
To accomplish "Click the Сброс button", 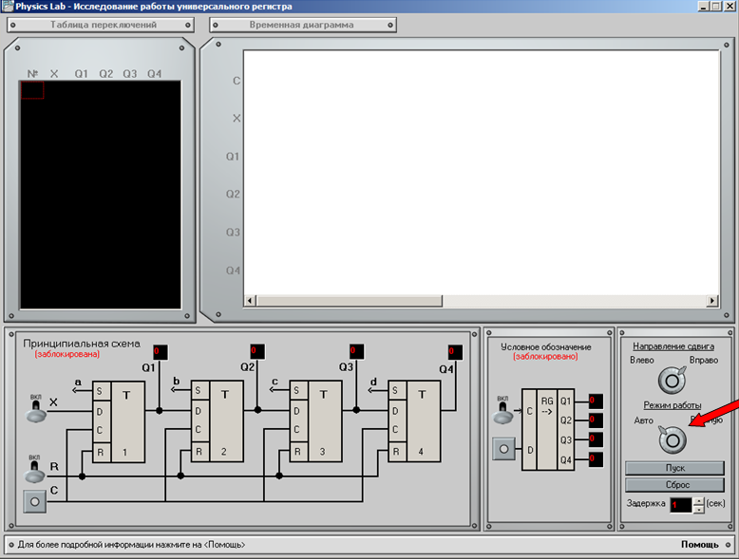I will 675,485.
